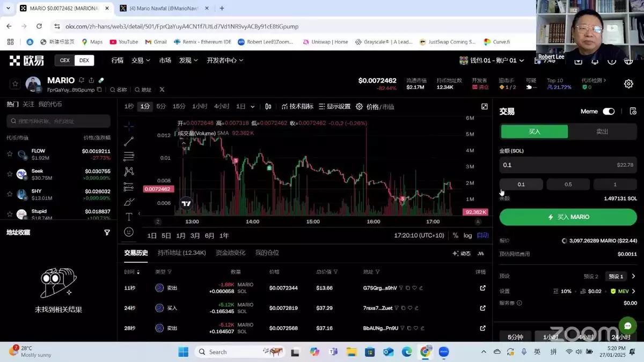Open File Explorer from taskbar
This screenshot has height=362, width=644.
click(x=351, y=352)
